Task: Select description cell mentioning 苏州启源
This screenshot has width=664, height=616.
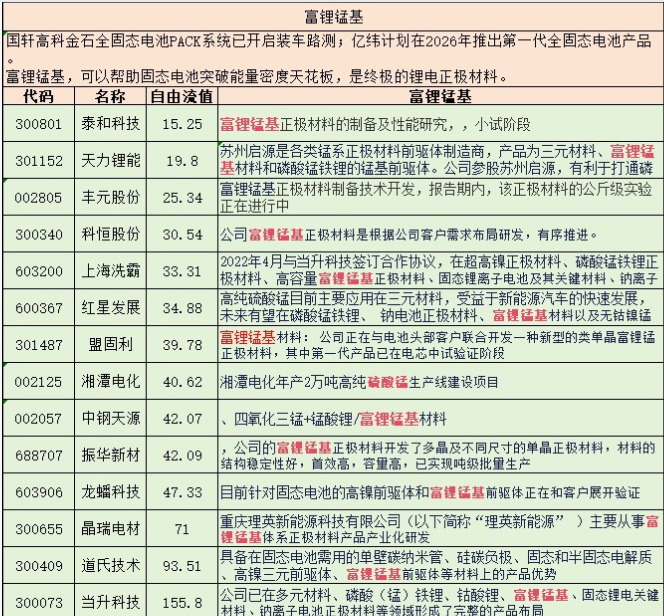Action: [441, 160]
